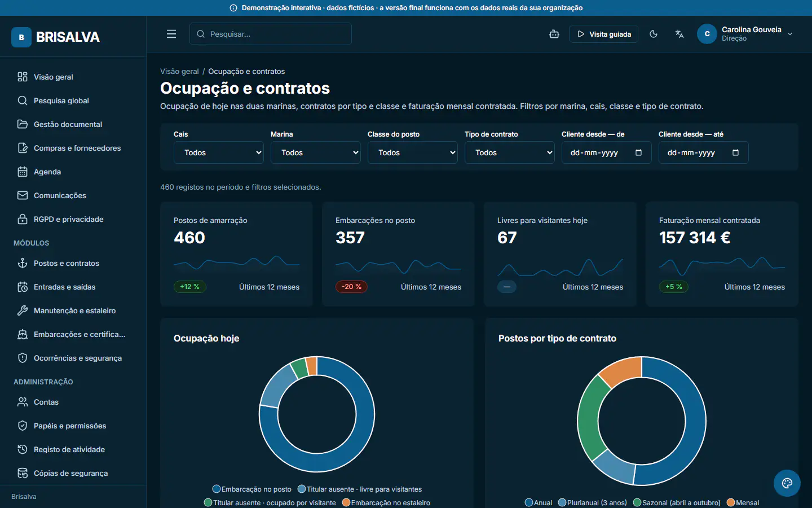Click the Brisalva logo icon

[21, 37]
